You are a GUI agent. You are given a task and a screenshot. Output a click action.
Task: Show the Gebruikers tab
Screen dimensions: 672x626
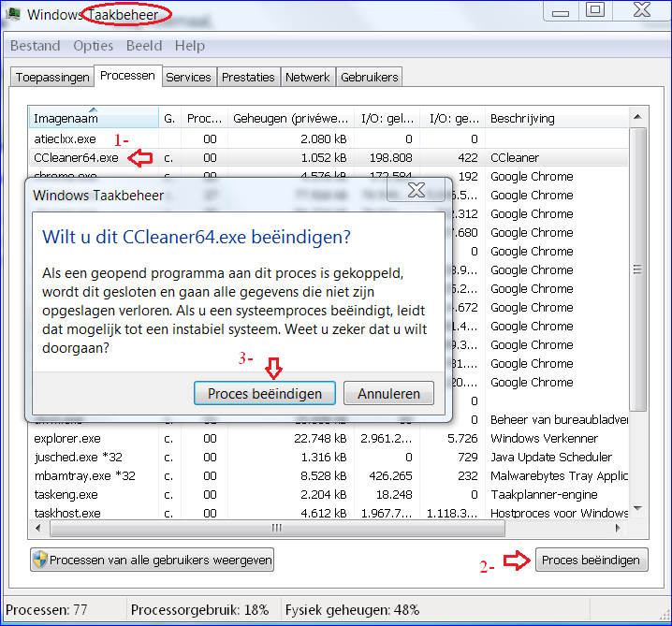pyautogui.click(x=370, y=77)
